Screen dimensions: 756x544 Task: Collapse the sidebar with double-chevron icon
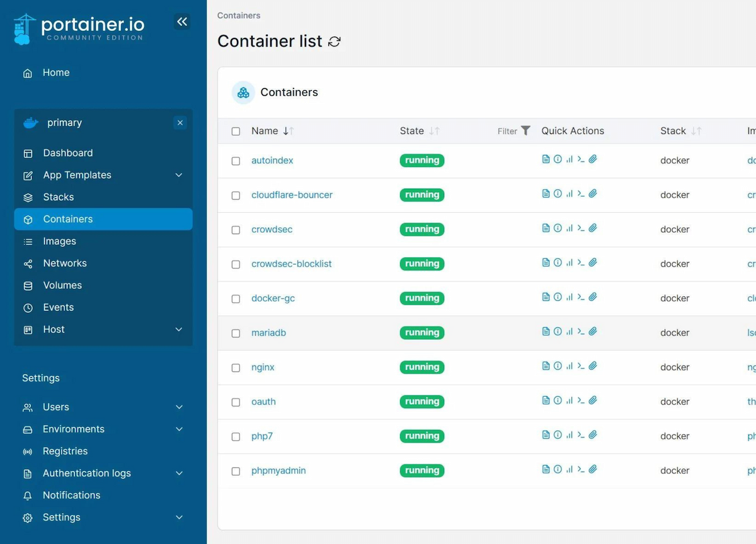coord(181,22)
